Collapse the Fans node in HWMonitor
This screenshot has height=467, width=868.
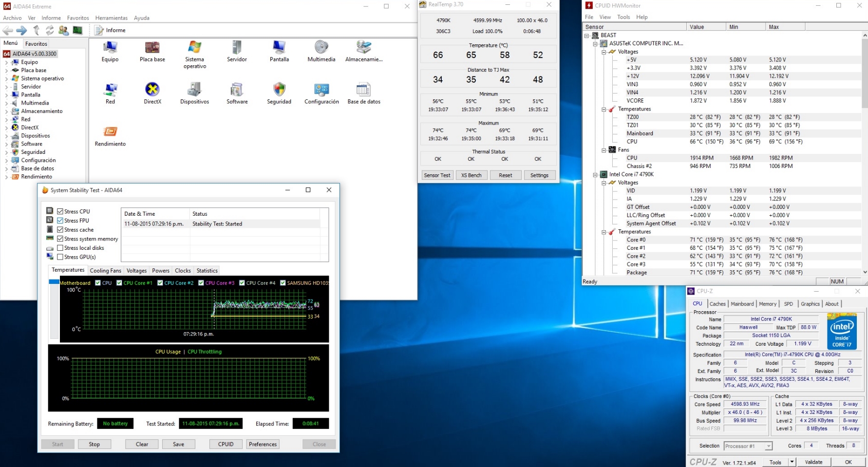tap(604, 150)
